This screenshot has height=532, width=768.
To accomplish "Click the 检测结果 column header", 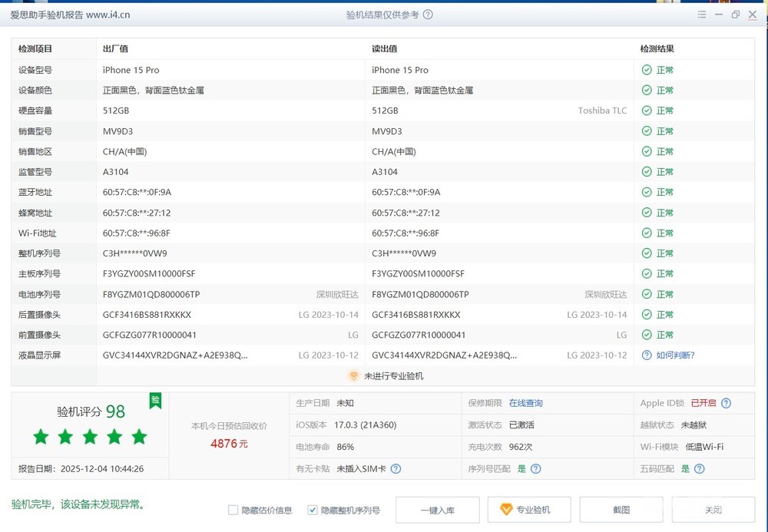I will click(657, 49).
